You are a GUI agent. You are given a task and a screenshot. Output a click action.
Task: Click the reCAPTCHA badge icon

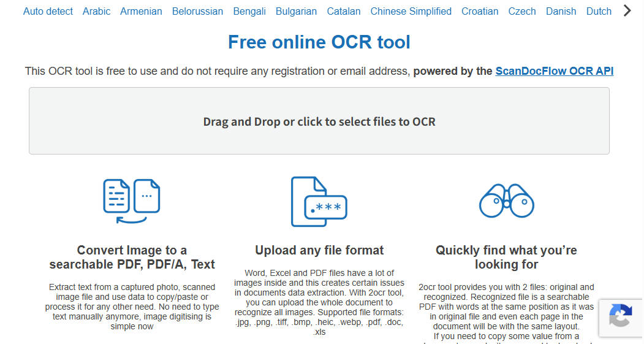[621, 317]
